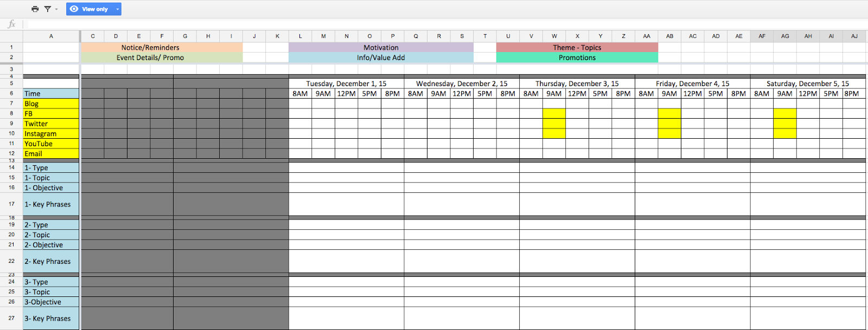The width and height of the screenshot is (868, 330).
Task: Click Tuesday's 12PM time cell
Action: pos(346,94)
